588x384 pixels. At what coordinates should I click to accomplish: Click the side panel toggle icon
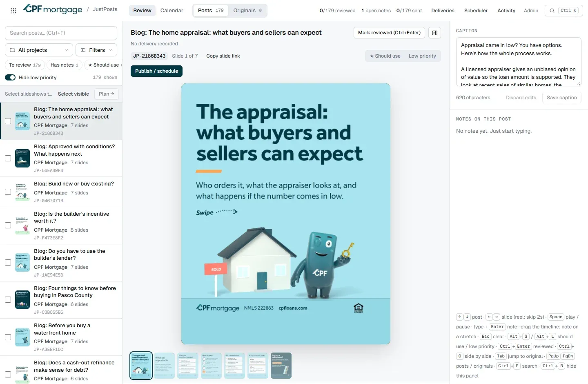coord(435,33)
